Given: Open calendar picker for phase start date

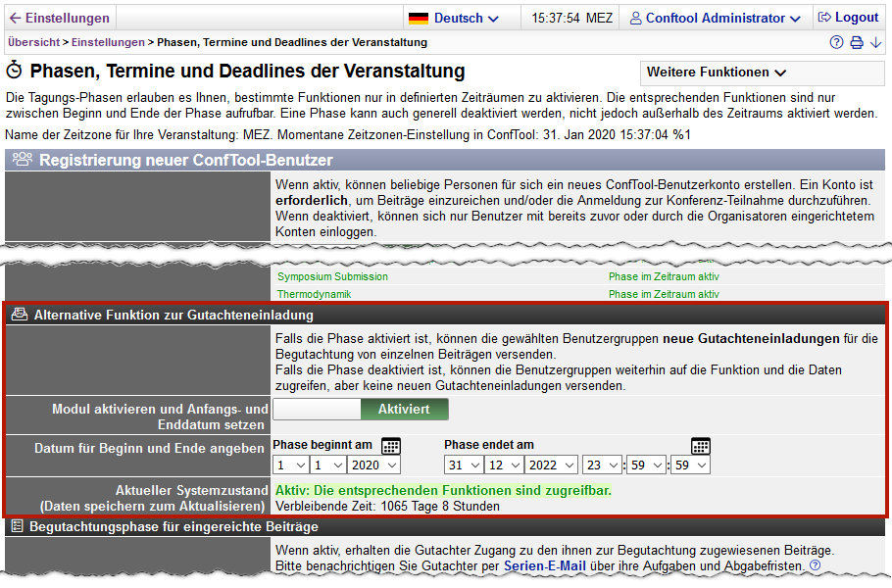Looking at the screenshot, I should [x=390, y=446].
